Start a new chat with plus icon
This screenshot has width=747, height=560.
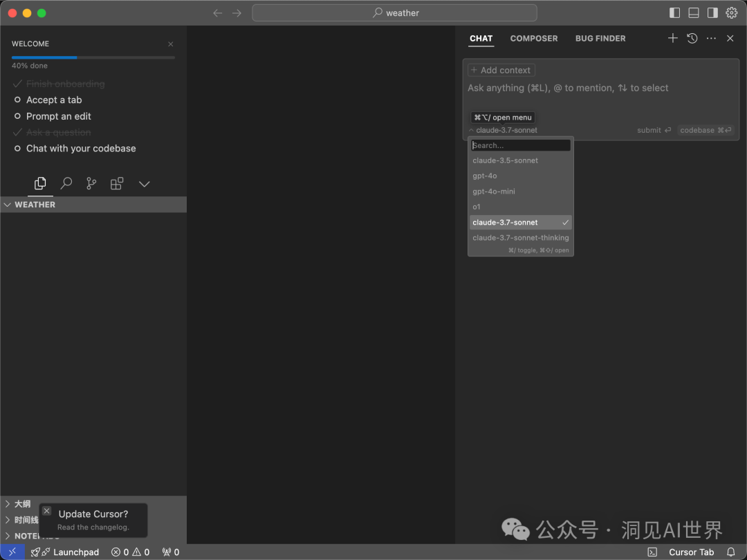coord(673,38)
